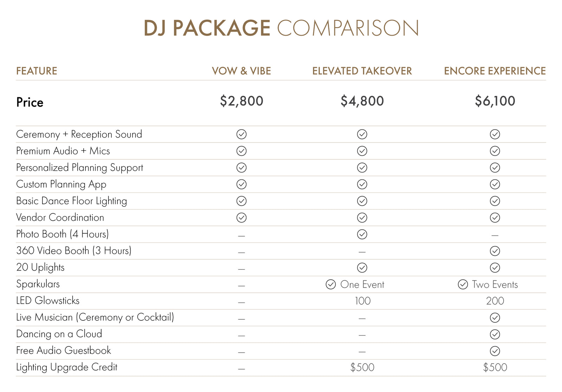Click the DJ Package Comparison title
Image resolution: width=562 pixels, height=392 pixels.
pyautogui.click(x=281, y=28)
